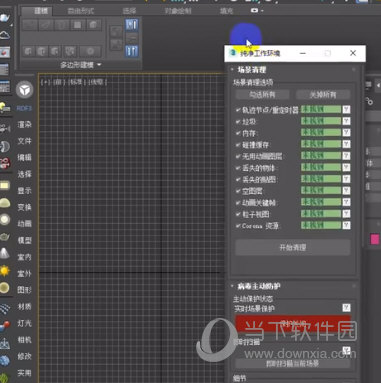The width and height of the screenshot is (381, 383).
Task: Uncheck the 垃圾 checkbox
Action: point(238,121)
